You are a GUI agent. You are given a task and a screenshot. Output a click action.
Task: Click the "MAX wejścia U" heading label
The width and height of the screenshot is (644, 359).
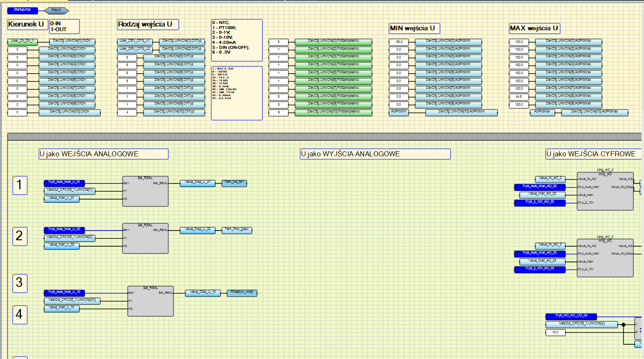coord(535,29)
